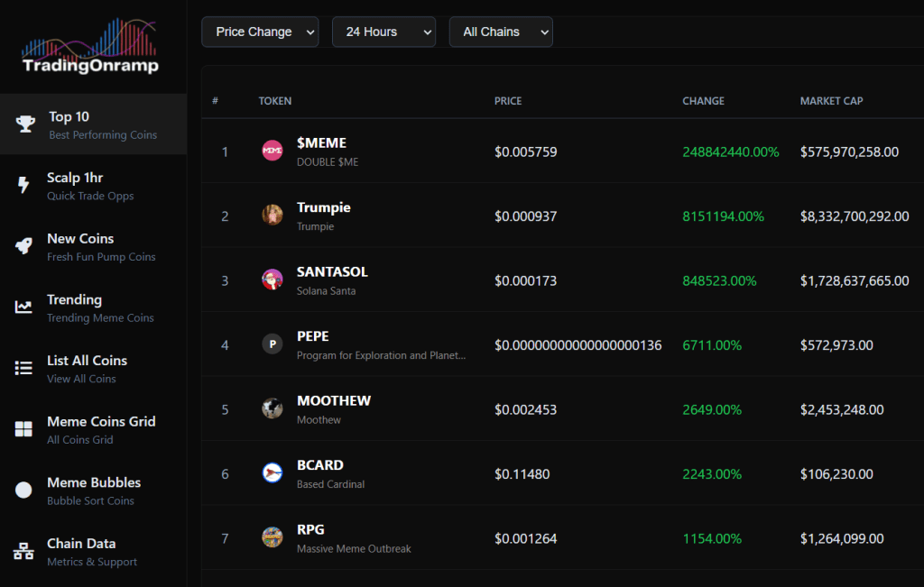Click the Chain Data network icon
924x587 pixels.
point(24,551)
